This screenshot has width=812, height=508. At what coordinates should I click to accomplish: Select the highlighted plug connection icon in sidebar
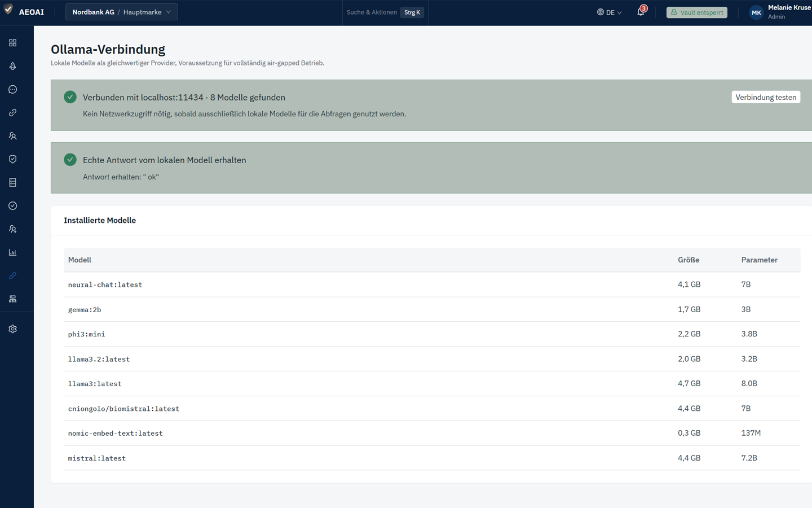click(x=12, y=275)
